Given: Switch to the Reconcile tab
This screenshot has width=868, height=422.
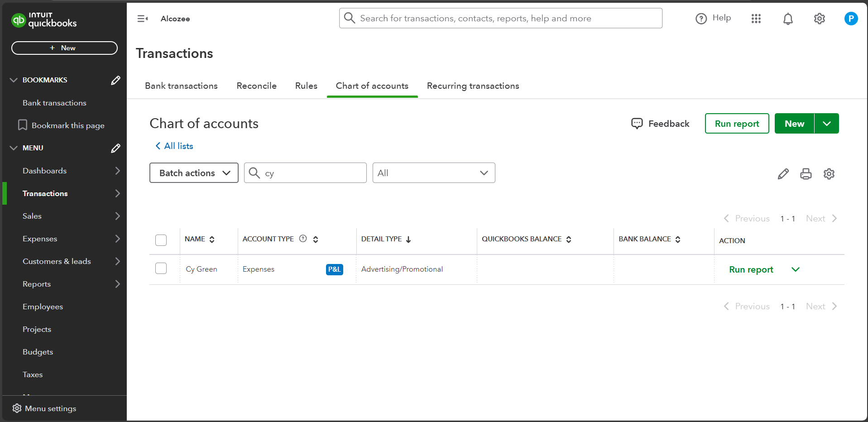Looking at the screenshot, I should click(x=256, y=86).
